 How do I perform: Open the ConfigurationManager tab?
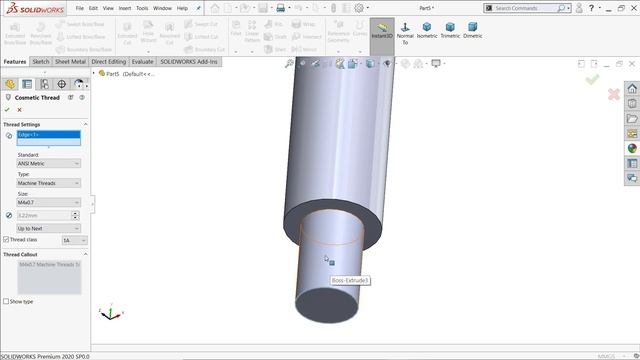coord(44,84)
